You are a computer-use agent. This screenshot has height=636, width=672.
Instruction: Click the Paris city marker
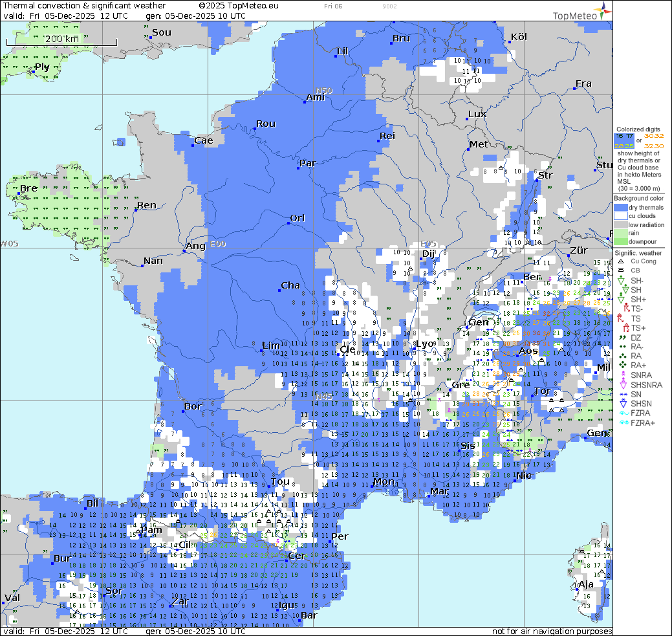[x=298, y=168]
